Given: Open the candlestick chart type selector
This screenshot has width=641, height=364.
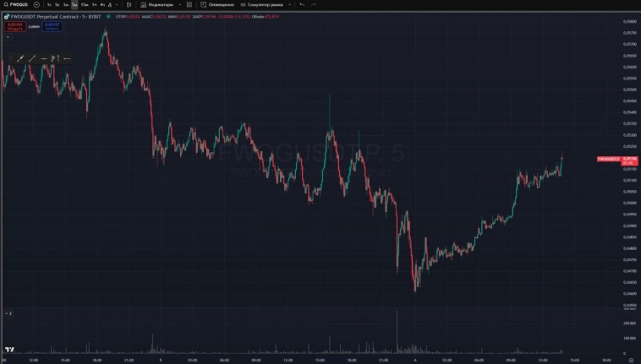Looking at the screenshot, I should click(129, 4).
